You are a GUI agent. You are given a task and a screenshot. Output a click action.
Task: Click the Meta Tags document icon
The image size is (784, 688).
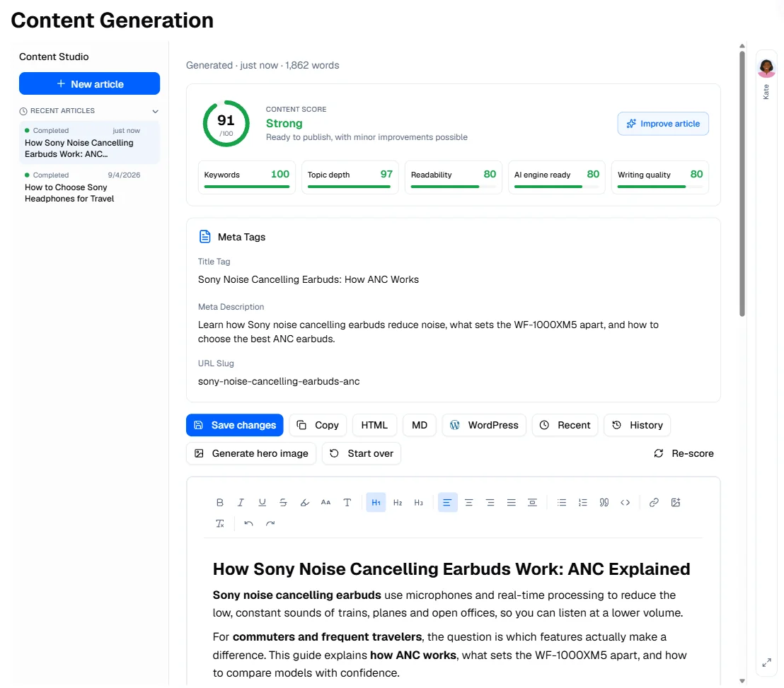(205, 236)
